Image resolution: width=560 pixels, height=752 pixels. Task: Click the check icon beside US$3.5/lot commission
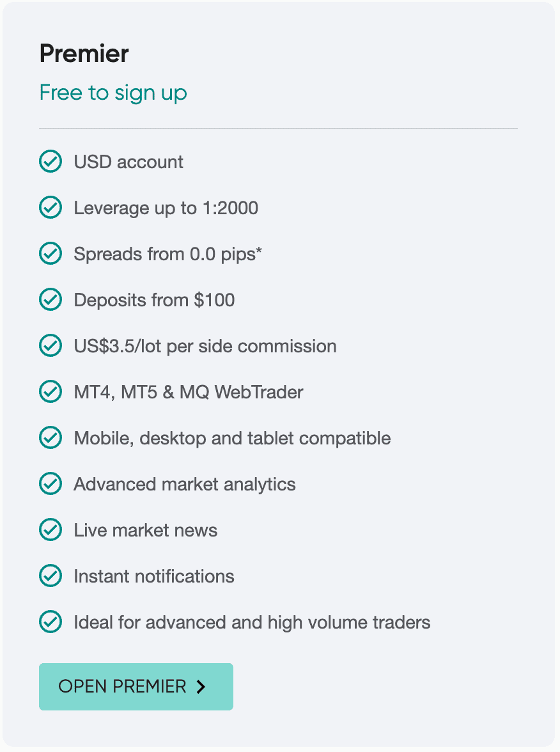coord(51,345)
